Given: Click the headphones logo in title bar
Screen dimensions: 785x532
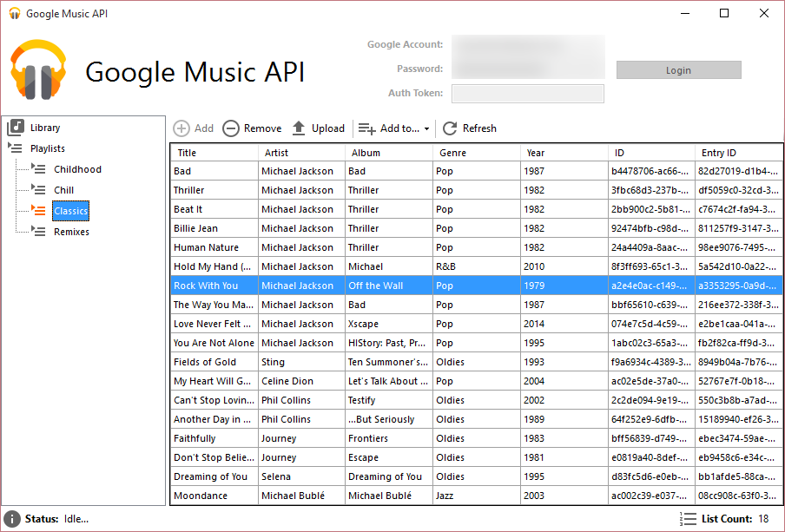Looking at the screenshot, I should pos(15,14).
